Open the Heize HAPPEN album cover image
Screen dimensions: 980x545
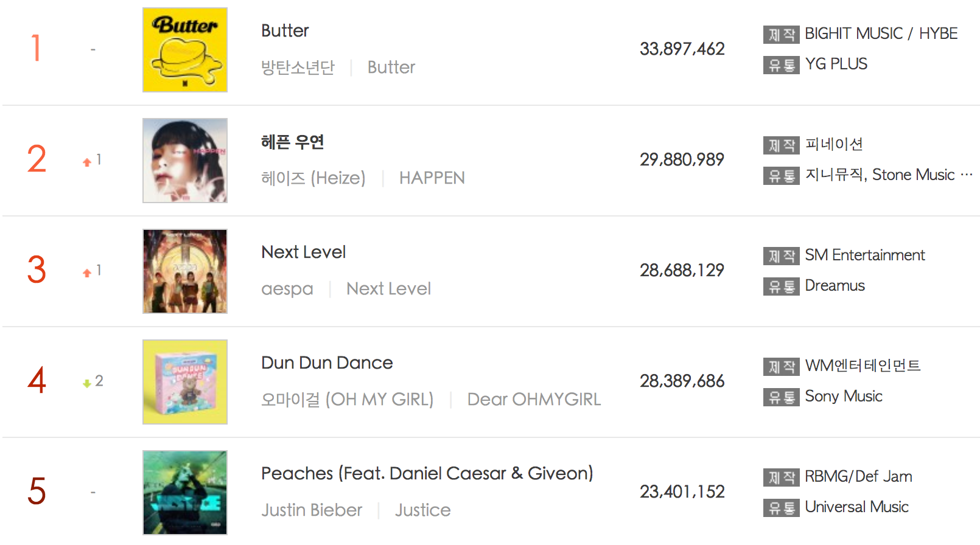[184, 161]
